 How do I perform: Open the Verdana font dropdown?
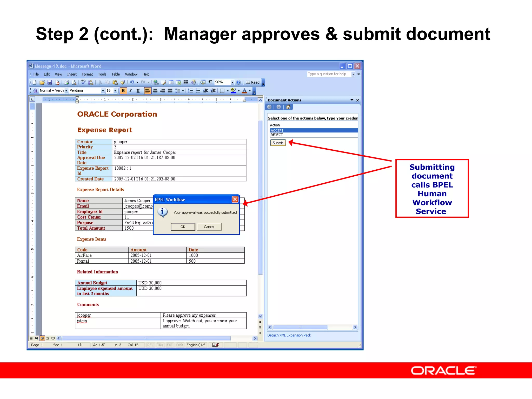tap(103, 91)
